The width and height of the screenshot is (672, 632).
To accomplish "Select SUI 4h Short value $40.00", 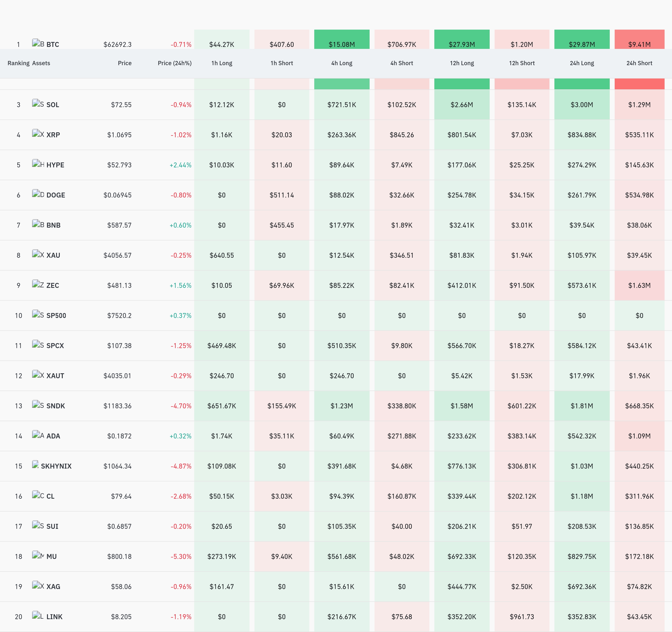I will click(401, 526).
